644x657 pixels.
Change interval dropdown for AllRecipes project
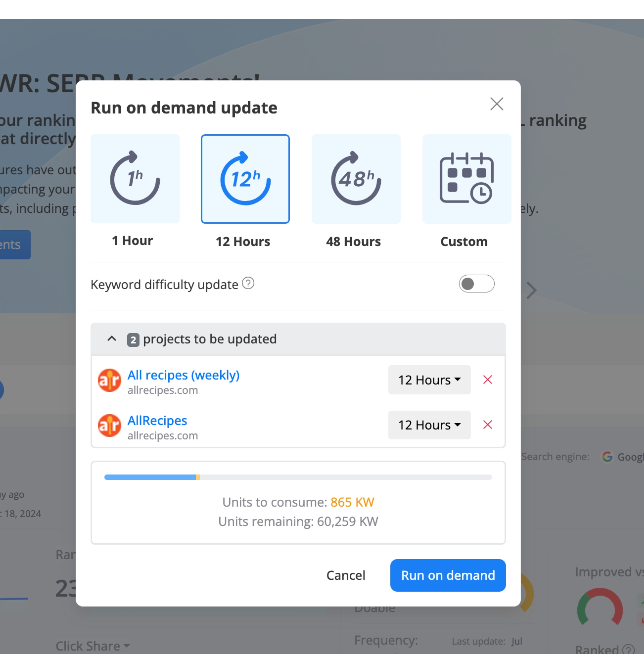pos(429,425)
